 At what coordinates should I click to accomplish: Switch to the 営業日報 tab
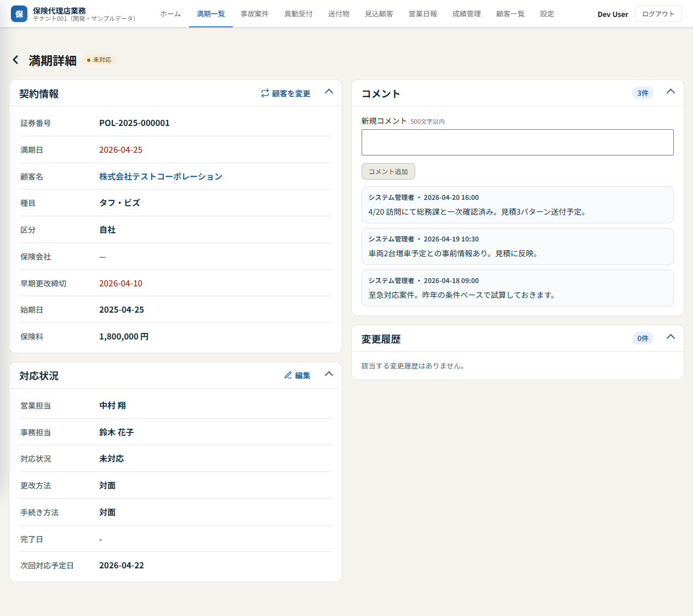pos(423,14)
